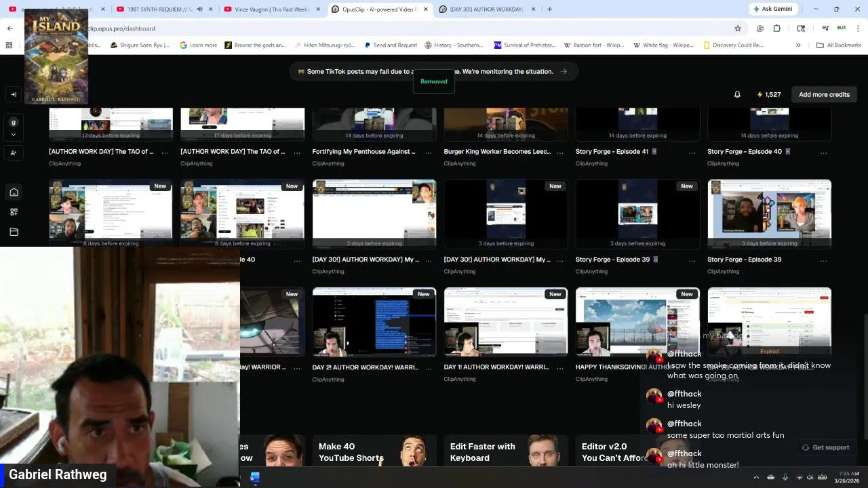Select the OpusClip AI-powered Video tab
Screen dimensions: 868x488
click(x=380, y=9)
